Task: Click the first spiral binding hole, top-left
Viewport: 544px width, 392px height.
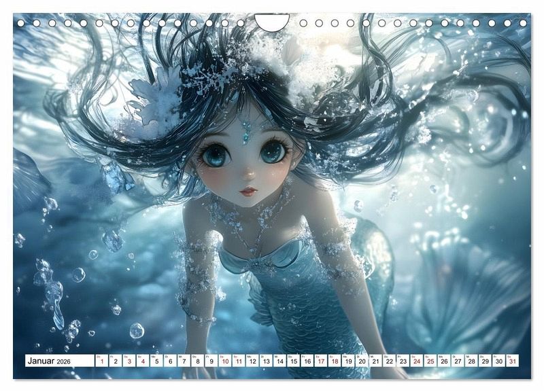Action: [20, 23]
